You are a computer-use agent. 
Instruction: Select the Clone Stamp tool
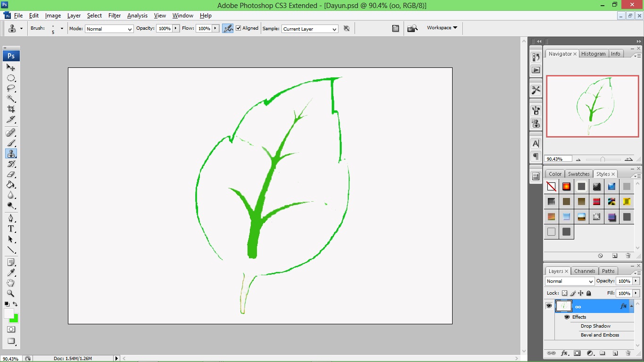(10, 153)
